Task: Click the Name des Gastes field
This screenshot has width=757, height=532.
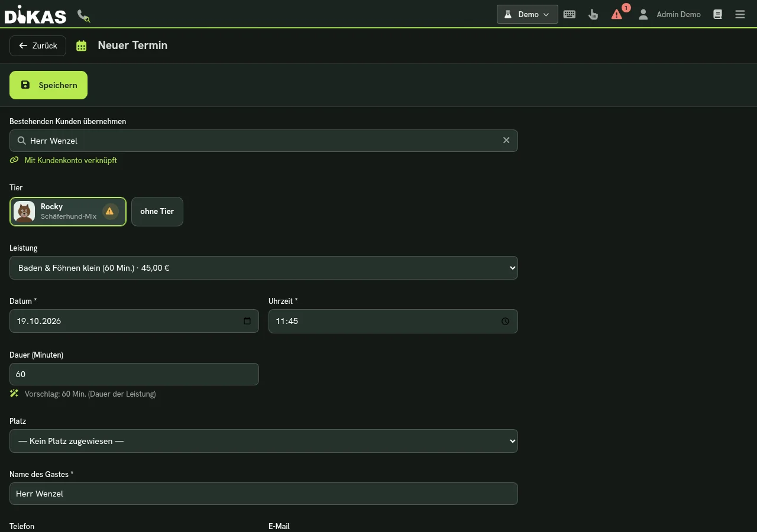Action: click(264, 494)
